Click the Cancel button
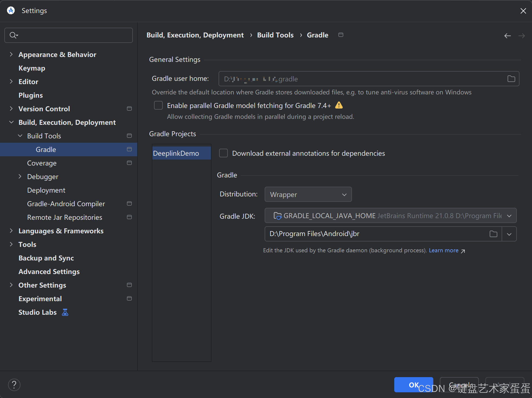Viewport: 532px width, 398px height. tap(459, 385)
